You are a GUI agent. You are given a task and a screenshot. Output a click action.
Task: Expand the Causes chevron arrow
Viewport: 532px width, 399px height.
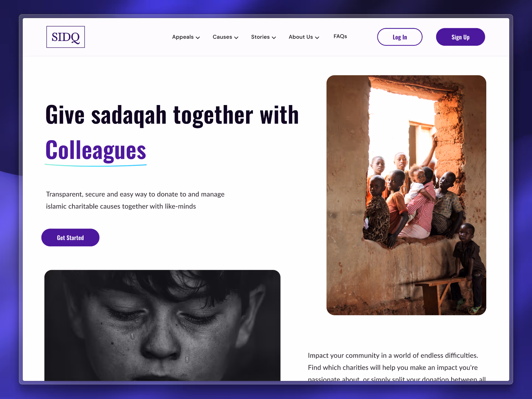point(236,38)
